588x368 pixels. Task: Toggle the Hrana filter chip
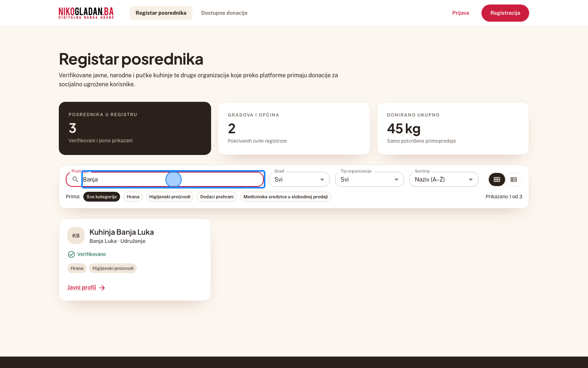133,197
